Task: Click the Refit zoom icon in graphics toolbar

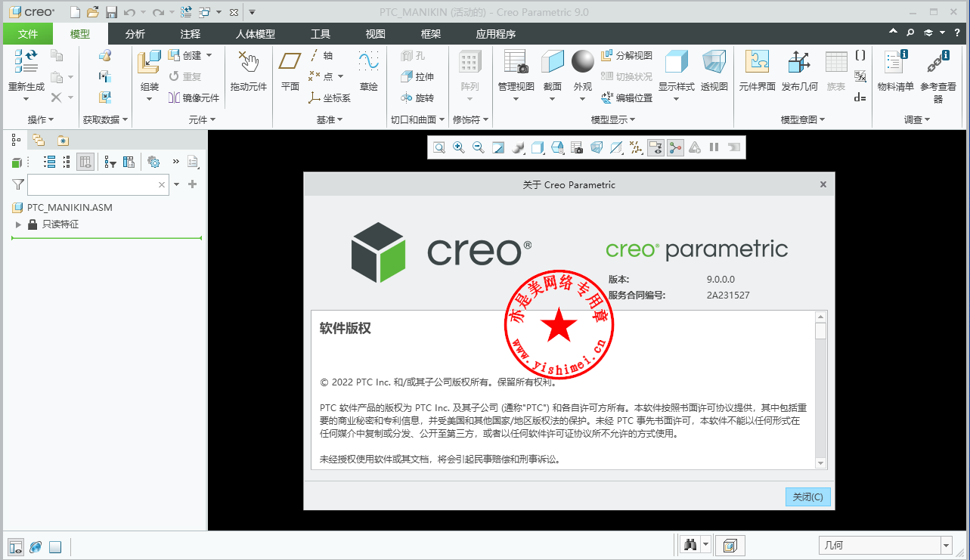Action: click(439, 147)
